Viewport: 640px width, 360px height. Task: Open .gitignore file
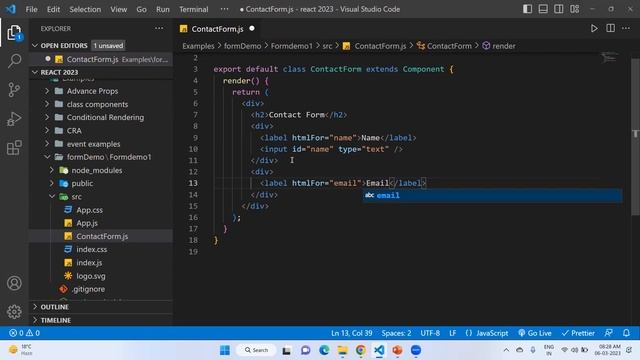tap(89, 289)
